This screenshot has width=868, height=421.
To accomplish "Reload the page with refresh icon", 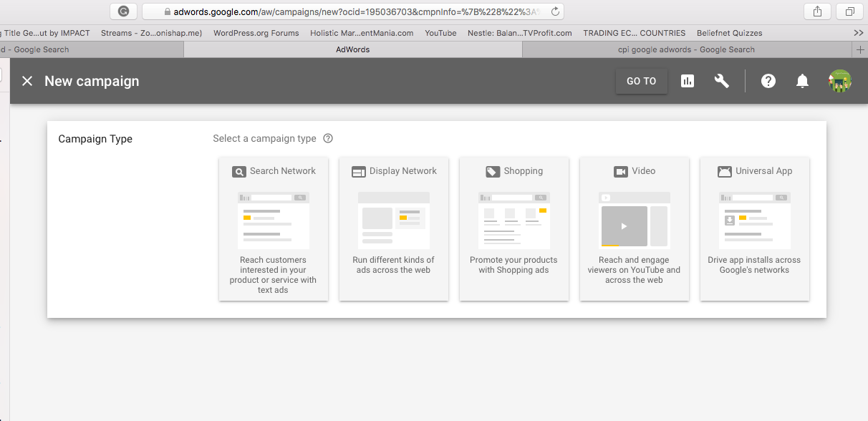I will (555, 11).
